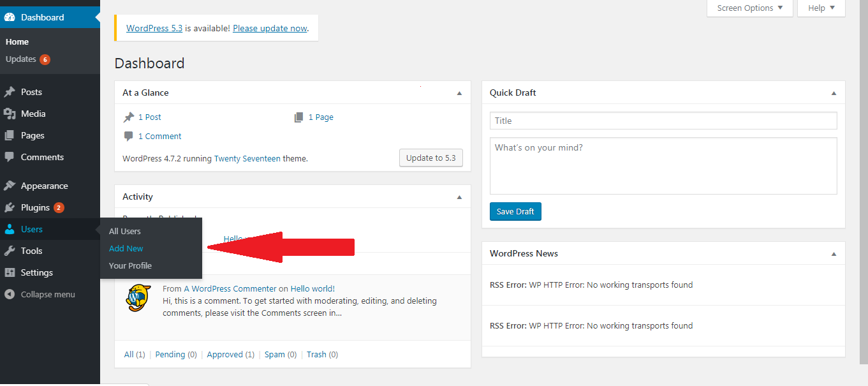868x386 pixels.
Task: Collapse the Quick Draft panel
Action: pyautogui.click(x=834, y=93)
